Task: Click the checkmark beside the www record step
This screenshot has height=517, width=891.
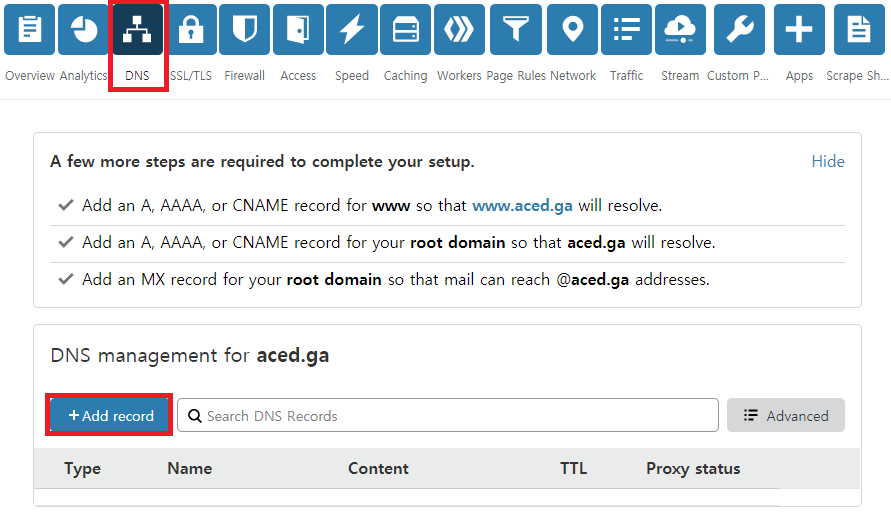Action: click(x=66, y=205)
